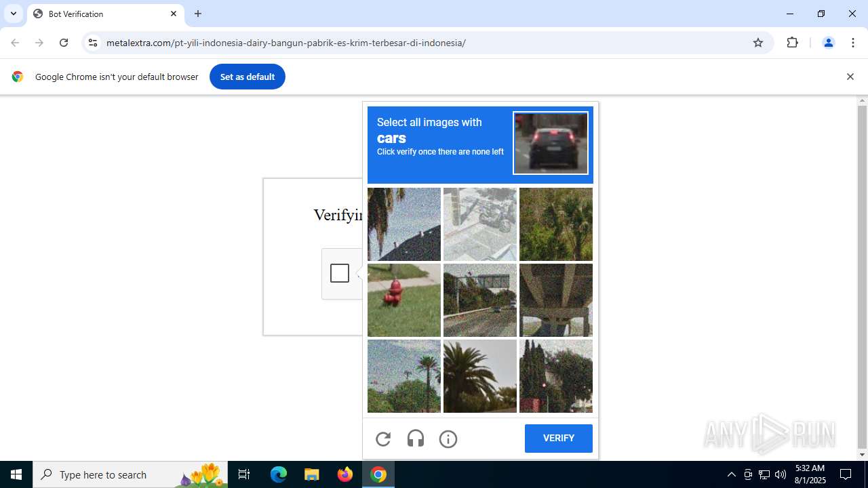Select captcha tile with road and highway sign
Viewport: 868px width, 488px height.
coord(480,300)
